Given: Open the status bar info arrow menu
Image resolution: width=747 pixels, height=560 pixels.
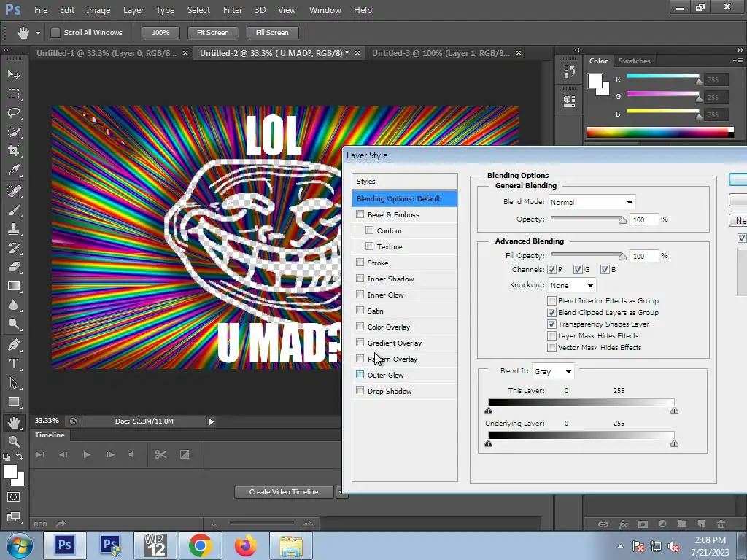Looking at the screenshot, I should pos(211,421).
